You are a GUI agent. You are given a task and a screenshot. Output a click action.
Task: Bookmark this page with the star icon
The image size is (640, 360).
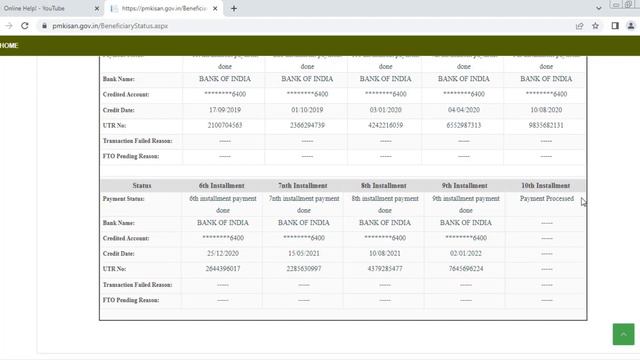596,26
